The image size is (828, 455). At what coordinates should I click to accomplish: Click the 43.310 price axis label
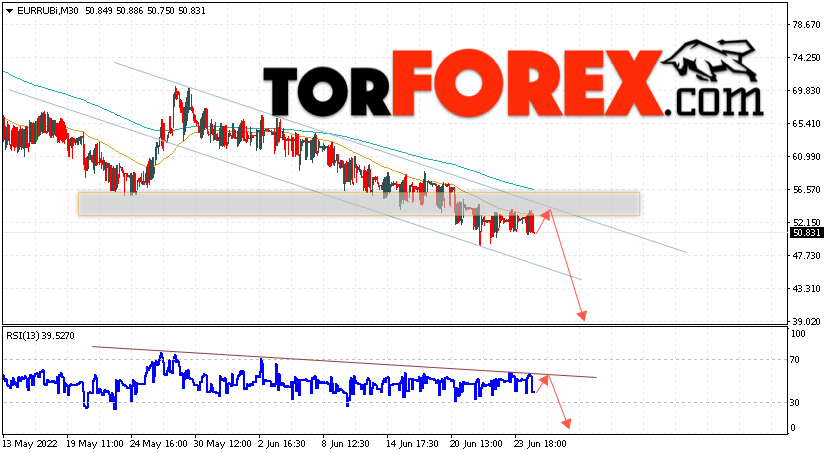click(x=806, y=289)
